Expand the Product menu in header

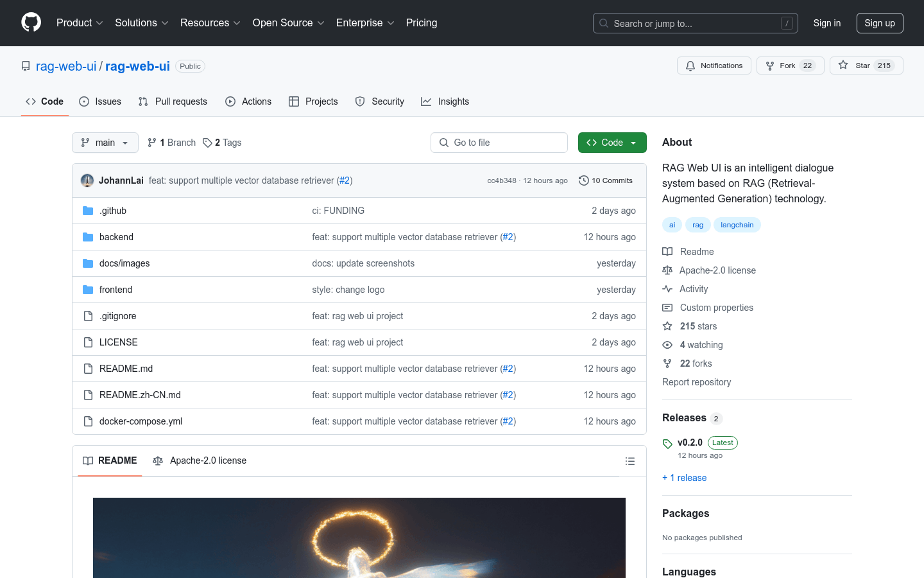pos(80,23)
